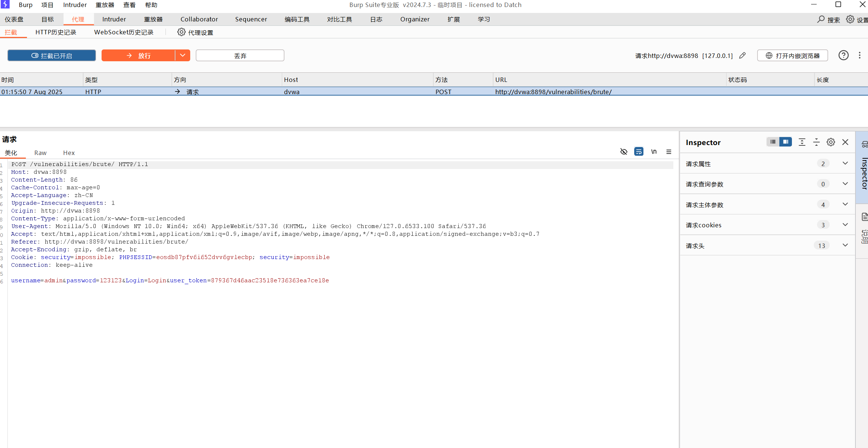Switch to the 对比工具 comparer tab
Image resolution: width=868 pixels, height=448 pixels.
pos(339,19)
